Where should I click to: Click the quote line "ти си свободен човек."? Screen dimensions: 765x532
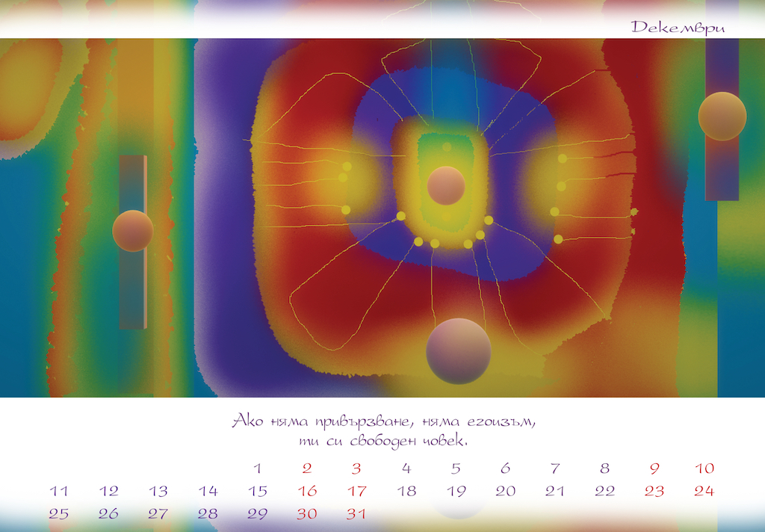click(x=383, y=441)
